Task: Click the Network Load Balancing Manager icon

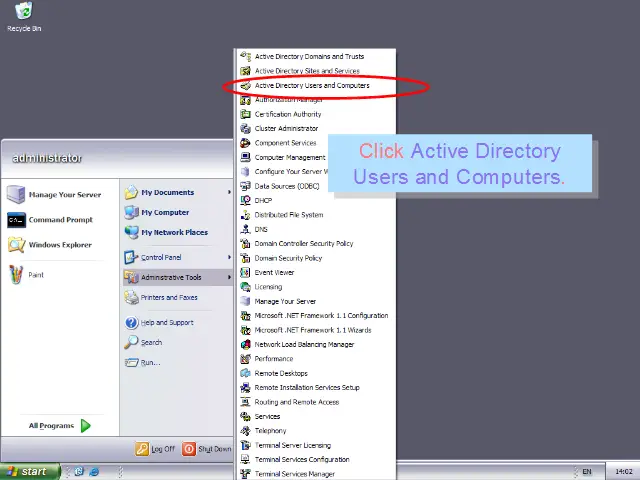Action: (x=245, y=344)
